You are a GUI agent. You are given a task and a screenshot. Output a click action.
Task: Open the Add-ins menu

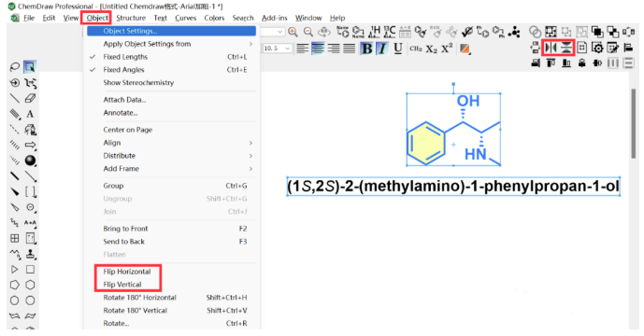click(x=275, y=18)
